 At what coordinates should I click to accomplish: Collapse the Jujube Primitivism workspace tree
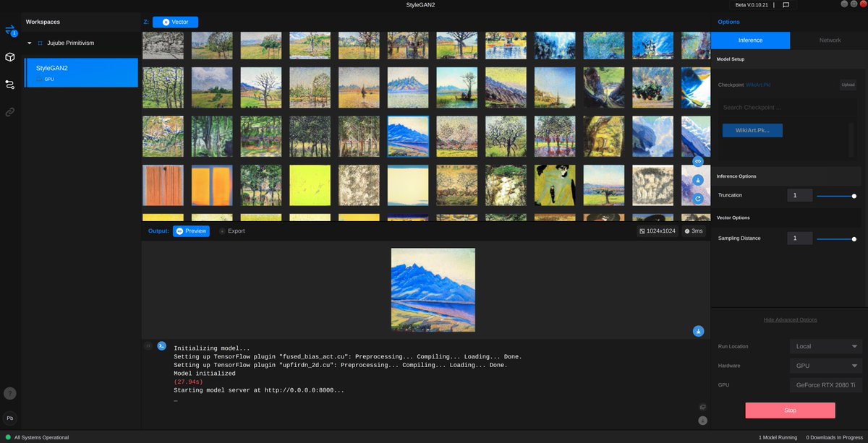[x=30, y=43]
